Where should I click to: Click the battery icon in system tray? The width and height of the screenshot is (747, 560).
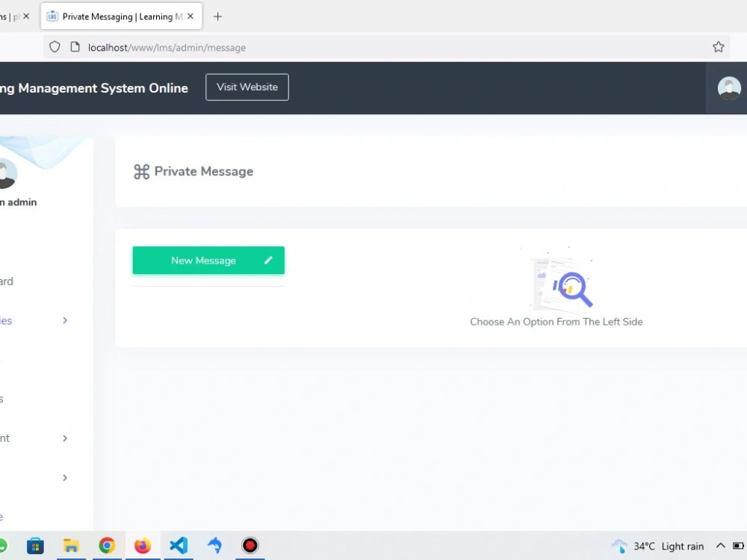click(738, 546)
